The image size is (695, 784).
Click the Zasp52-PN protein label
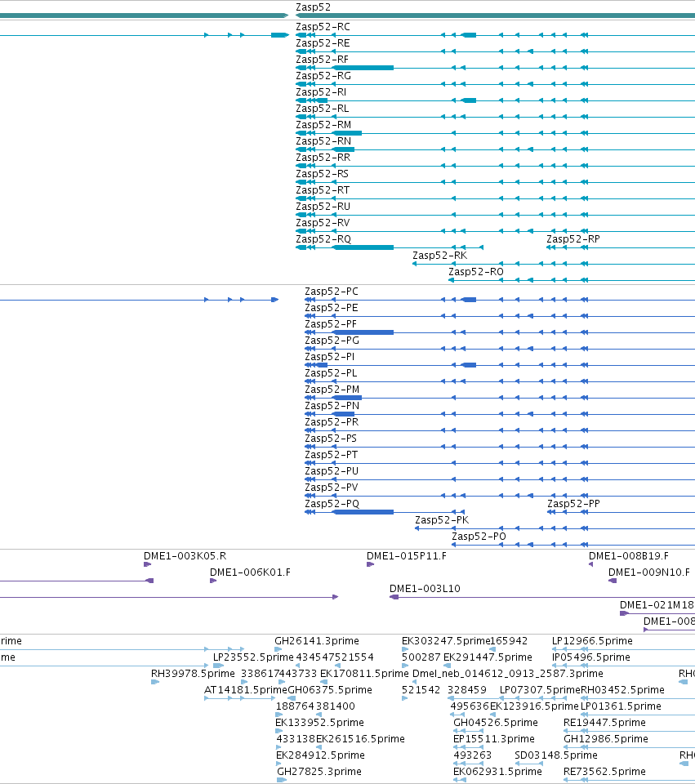point(332,406)
